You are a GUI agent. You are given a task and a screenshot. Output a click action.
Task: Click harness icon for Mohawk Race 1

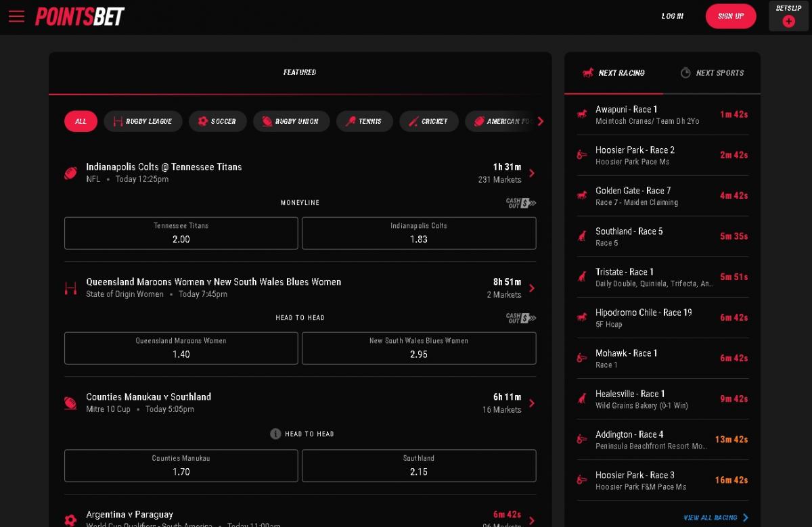pyautogui.click(x=582, y=358)
